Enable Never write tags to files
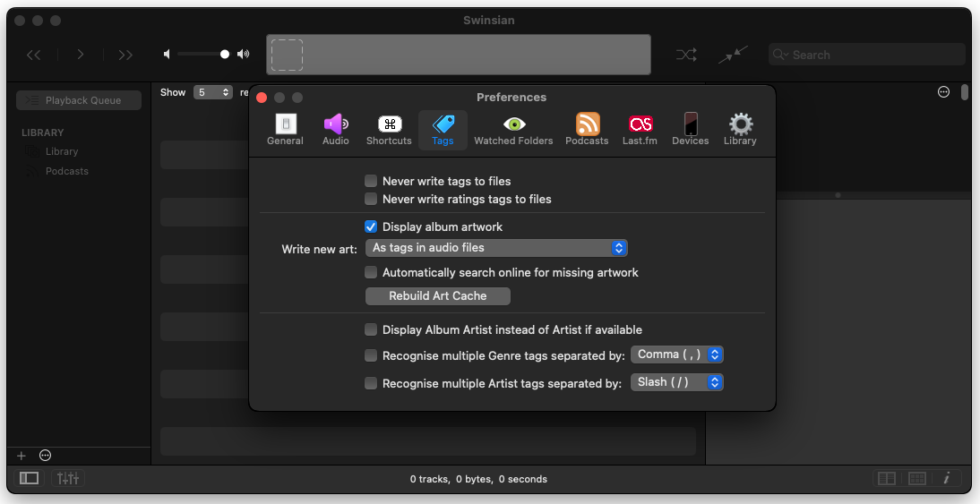Image resolution: width=980 pixels, height=504 pixels. pyautogui.click(x=371, y=181)
